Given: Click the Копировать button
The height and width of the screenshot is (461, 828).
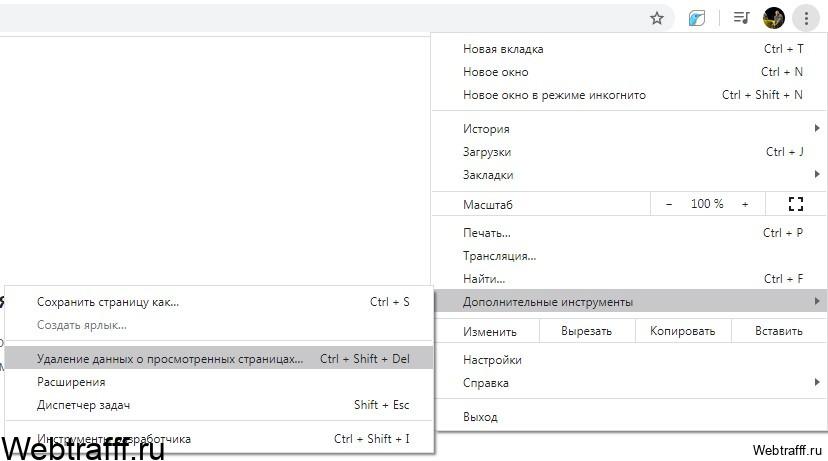Looking at the screenshot, I should click(682, 331).
